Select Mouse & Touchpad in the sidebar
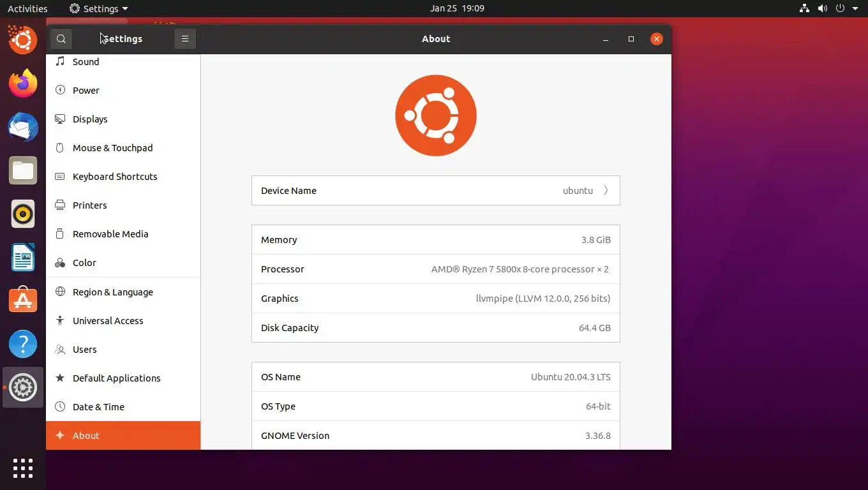 pyautogui.click(x=123, y=147)
